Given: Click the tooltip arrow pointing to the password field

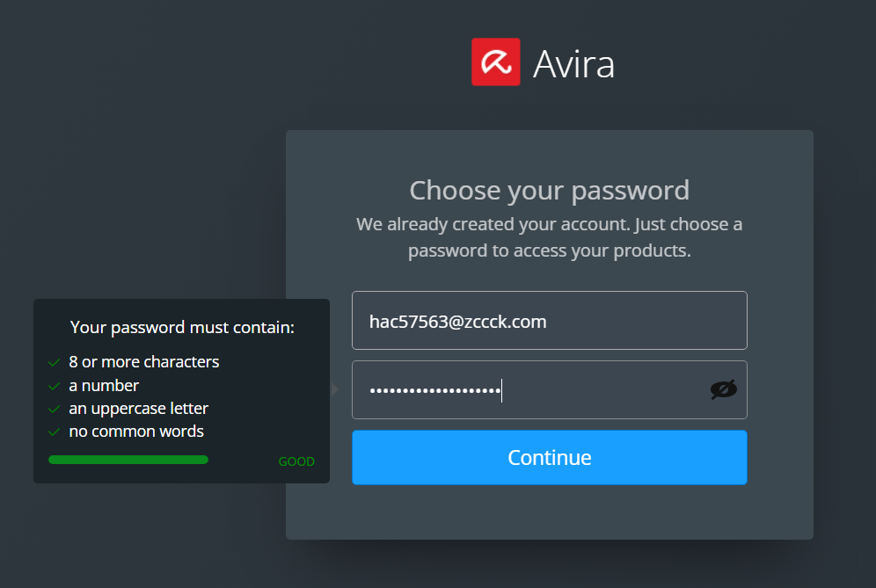Looking at the screenshot, I should pos(334,389).
